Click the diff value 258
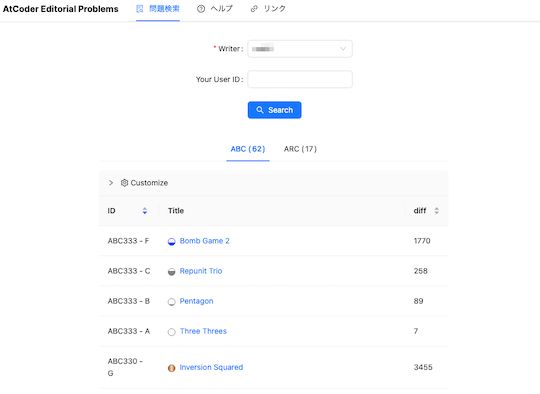540x394 pixels. tap(420, 271)
